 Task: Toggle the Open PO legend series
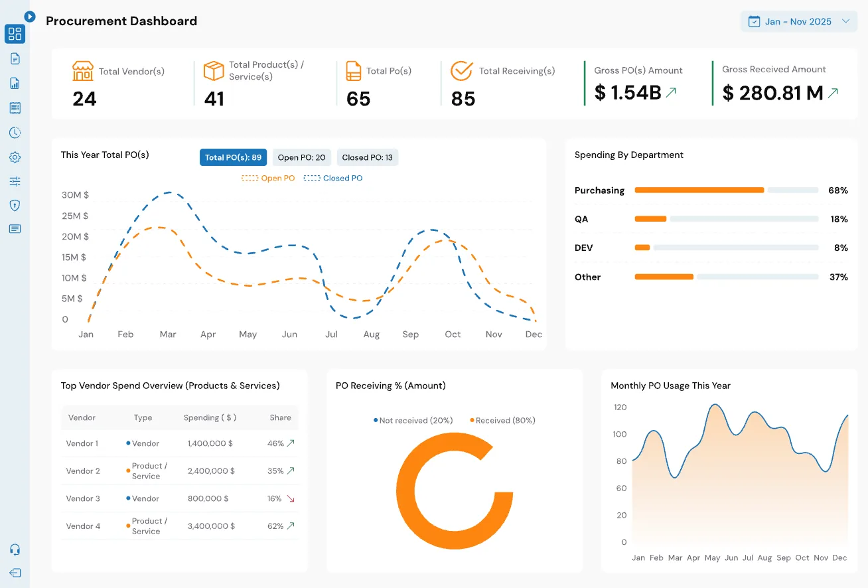tap(268, 178)
